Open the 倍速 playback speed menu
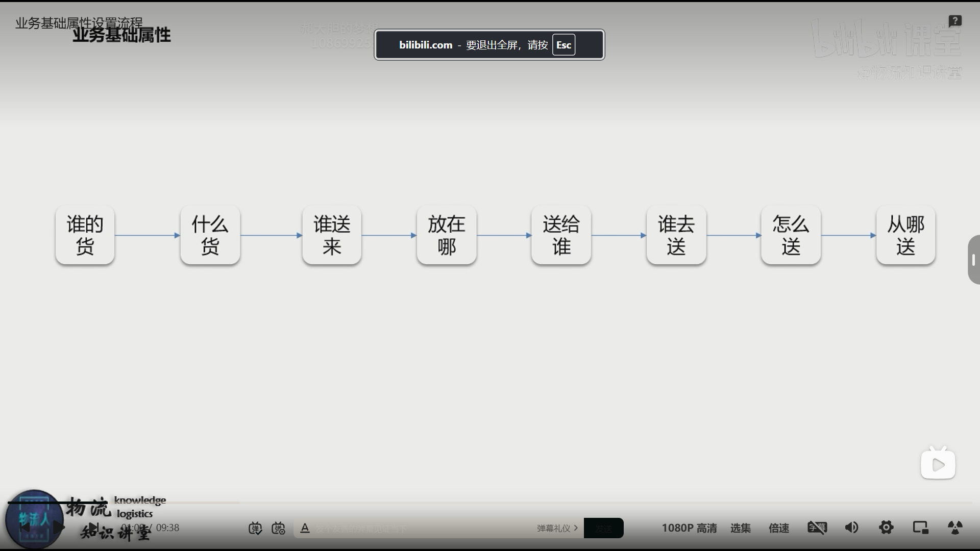 tap(779, 528)
